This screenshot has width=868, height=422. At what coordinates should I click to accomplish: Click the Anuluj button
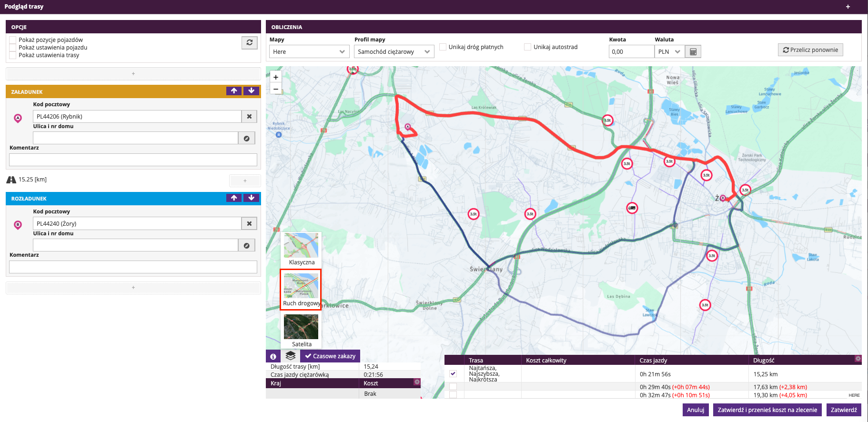coord(696,410)
